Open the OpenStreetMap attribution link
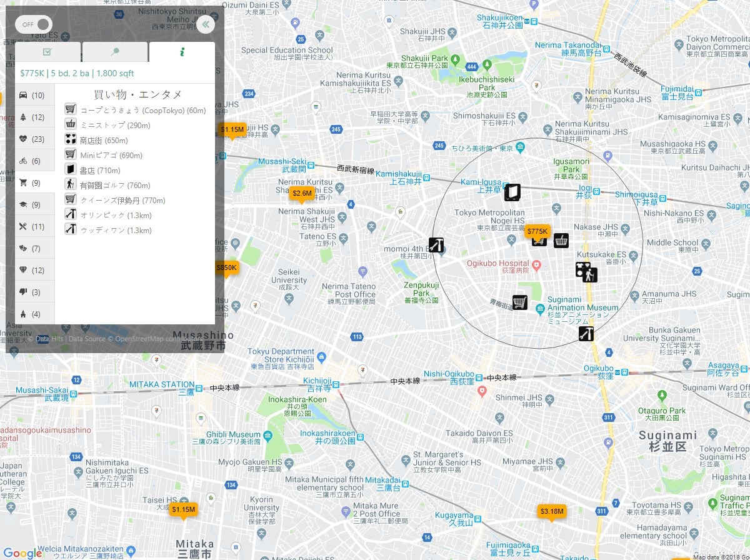Viewport: 750px width, 560px height. 139,339
